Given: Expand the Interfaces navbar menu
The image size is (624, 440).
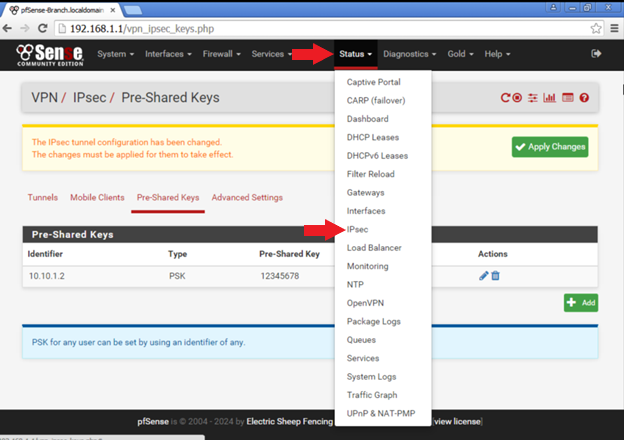Looking at the screenshot, I should coord(168,54).
